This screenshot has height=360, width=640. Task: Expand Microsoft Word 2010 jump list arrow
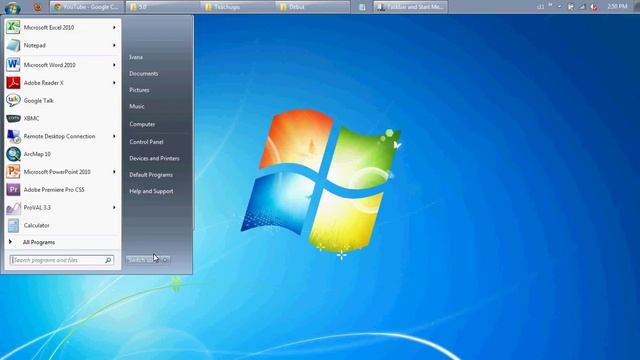114,65
